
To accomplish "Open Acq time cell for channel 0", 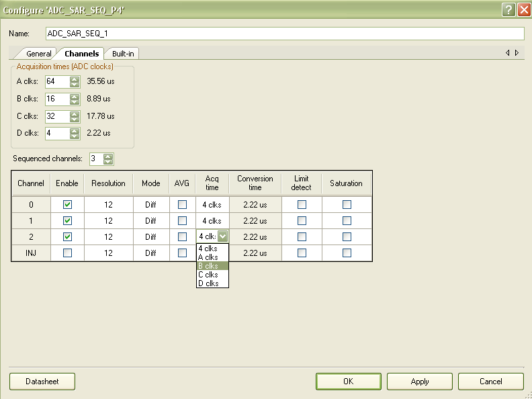I will 212,205.
